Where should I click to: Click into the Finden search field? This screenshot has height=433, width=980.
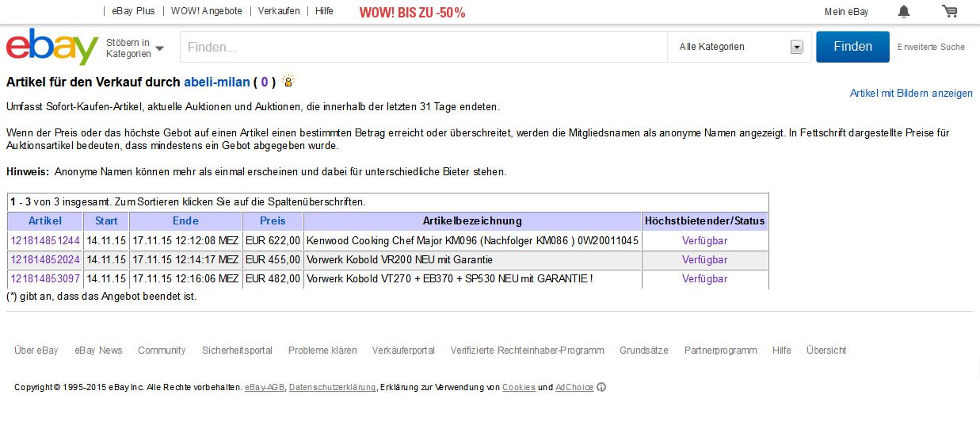click(424, 47)
